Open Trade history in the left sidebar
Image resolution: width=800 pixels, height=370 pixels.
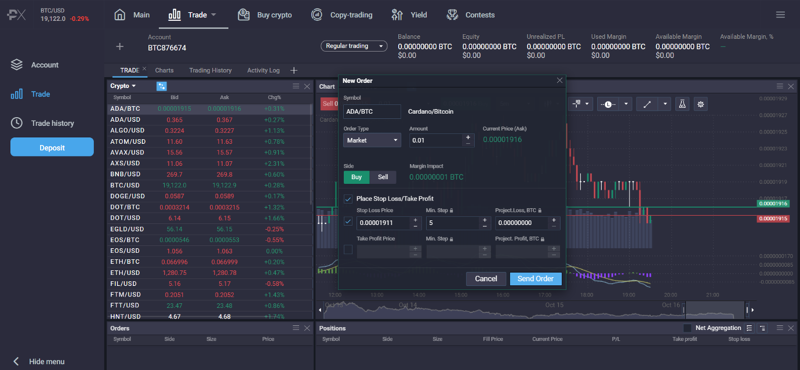click(x=42, y=123)
